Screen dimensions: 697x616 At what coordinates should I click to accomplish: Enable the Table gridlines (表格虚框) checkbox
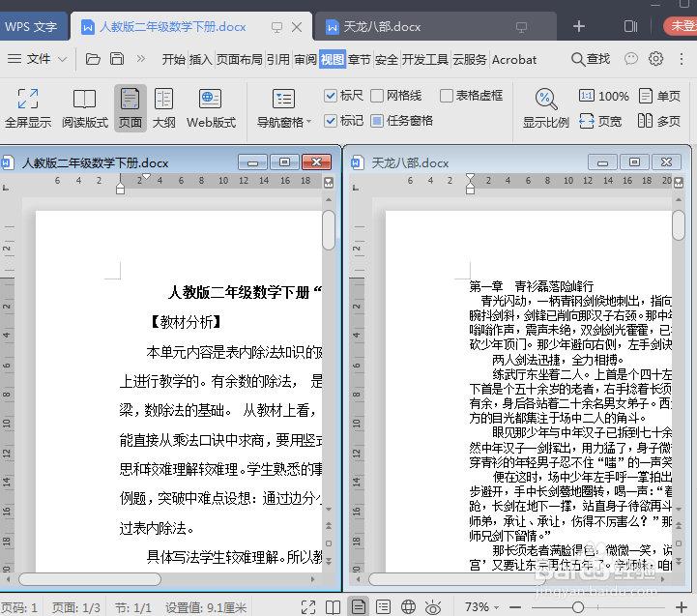pos(447,96)
